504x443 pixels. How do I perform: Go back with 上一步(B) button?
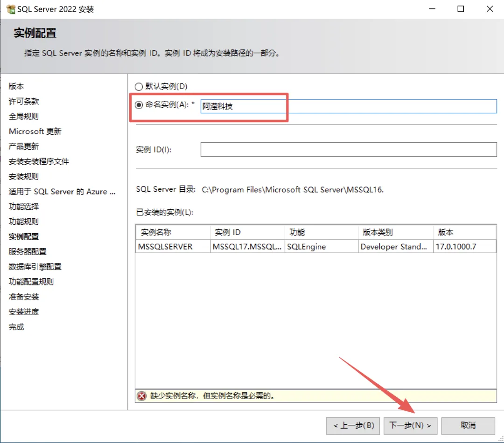pyautogui.click(x=353, y=426)
